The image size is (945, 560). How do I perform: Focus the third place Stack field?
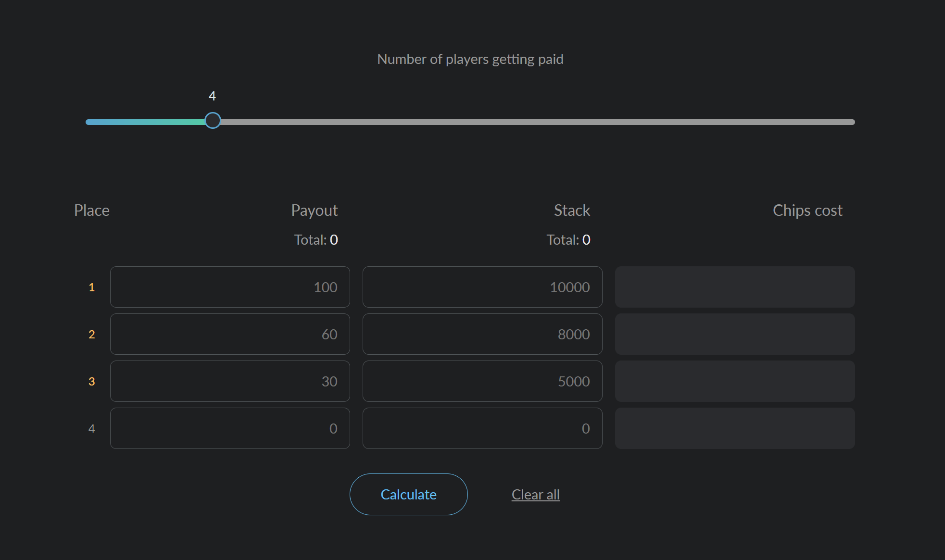tap(482, 381)
